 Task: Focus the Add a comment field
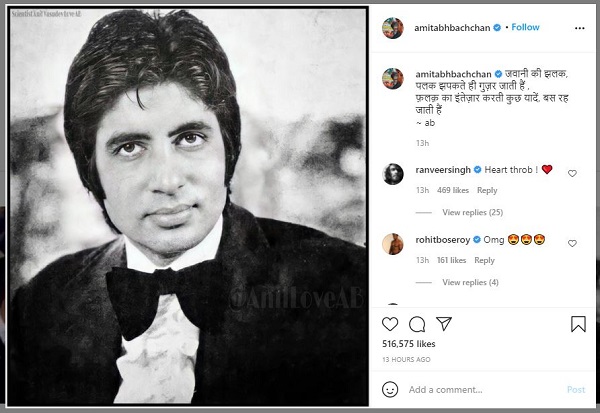pyautogui.click(x=484, y=390)
